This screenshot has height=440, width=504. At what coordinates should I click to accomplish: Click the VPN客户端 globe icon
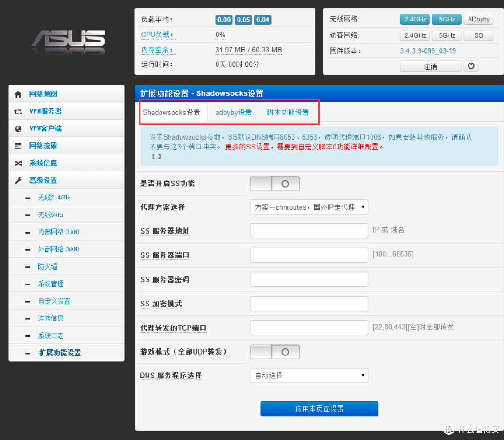pyautogui.click(x=18, y=128)
